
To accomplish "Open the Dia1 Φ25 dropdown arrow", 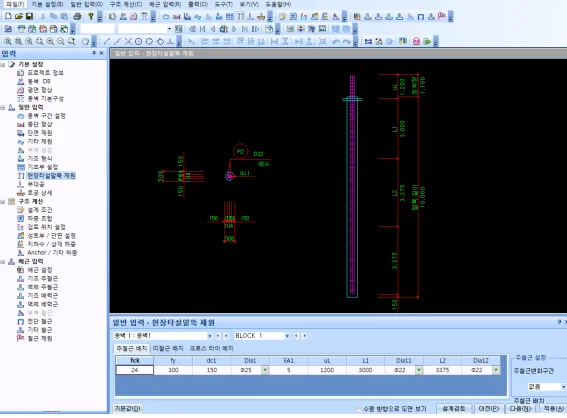I will (x=265, y=370).
